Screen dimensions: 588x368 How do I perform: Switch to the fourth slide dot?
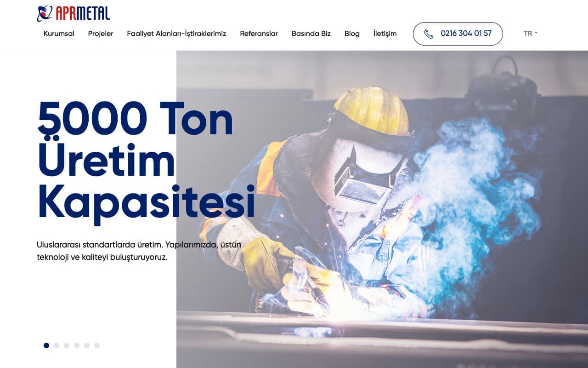[77, 345]
